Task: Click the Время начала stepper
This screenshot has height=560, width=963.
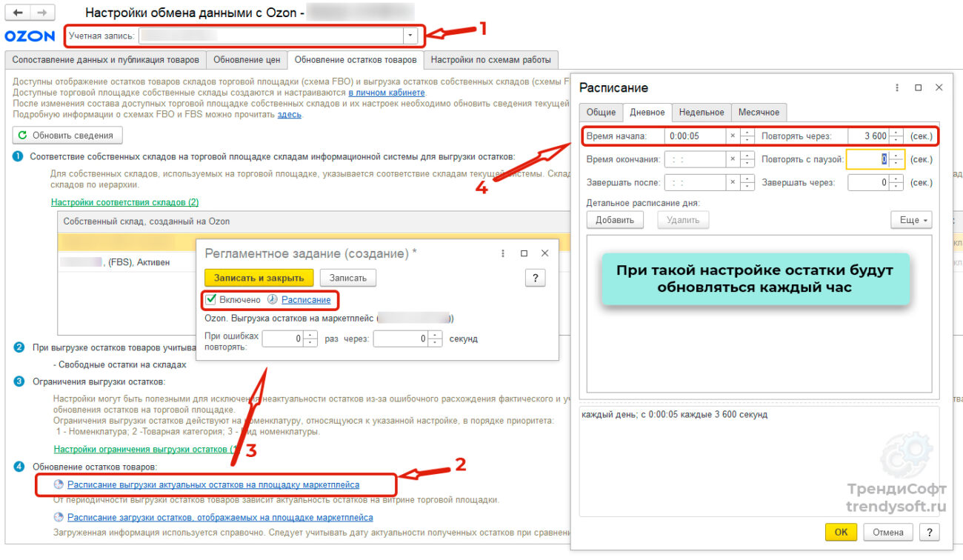Action: click(748, 136)
